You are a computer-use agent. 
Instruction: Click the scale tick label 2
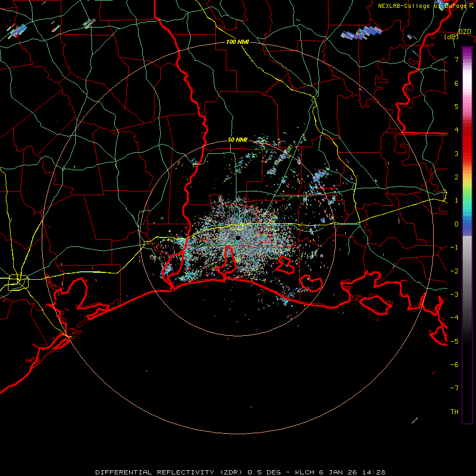pos(456,177)
